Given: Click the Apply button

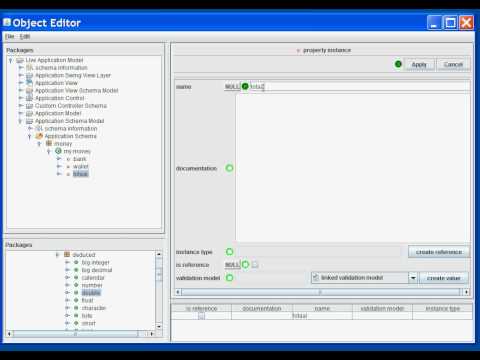Looking at the screenshot, I should coord(419,64).
